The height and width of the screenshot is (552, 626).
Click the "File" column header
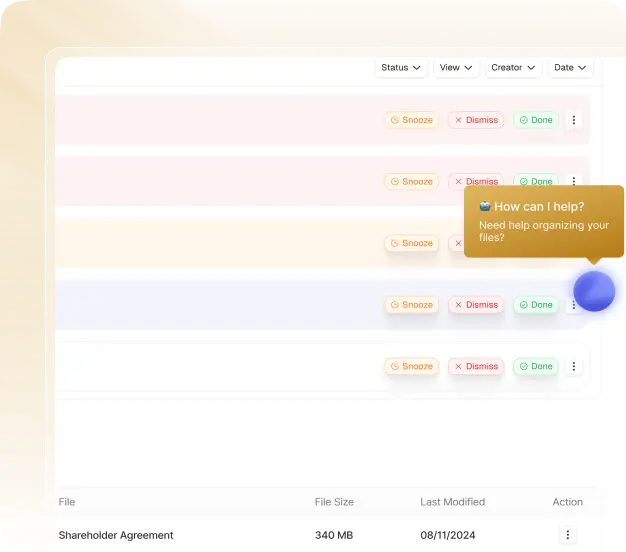coord(67,502)
